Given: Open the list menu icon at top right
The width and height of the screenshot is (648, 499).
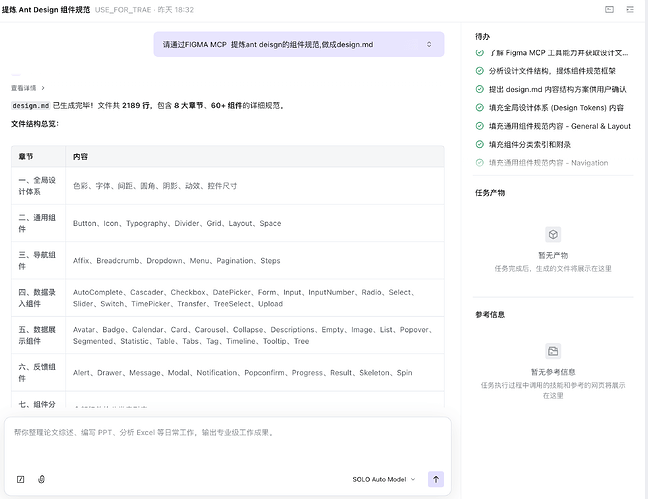Looking at the screenshot, I should [630, 9].
